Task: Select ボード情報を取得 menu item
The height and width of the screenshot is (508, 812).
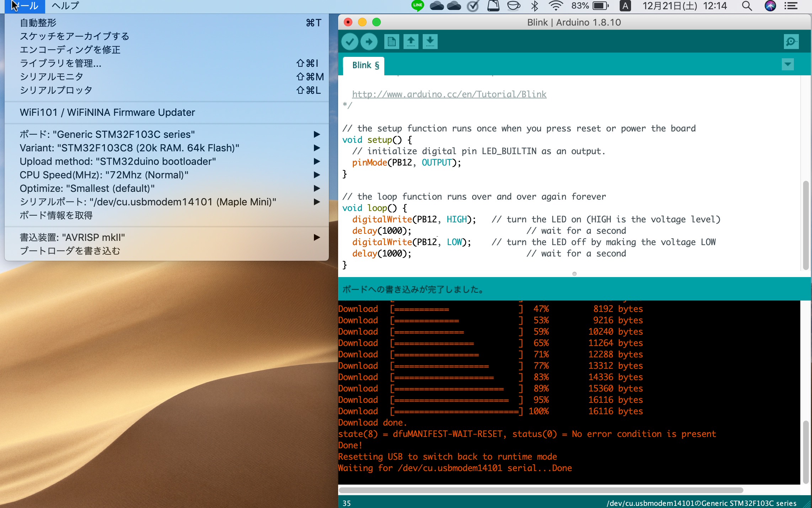Action: click(167, 215)
